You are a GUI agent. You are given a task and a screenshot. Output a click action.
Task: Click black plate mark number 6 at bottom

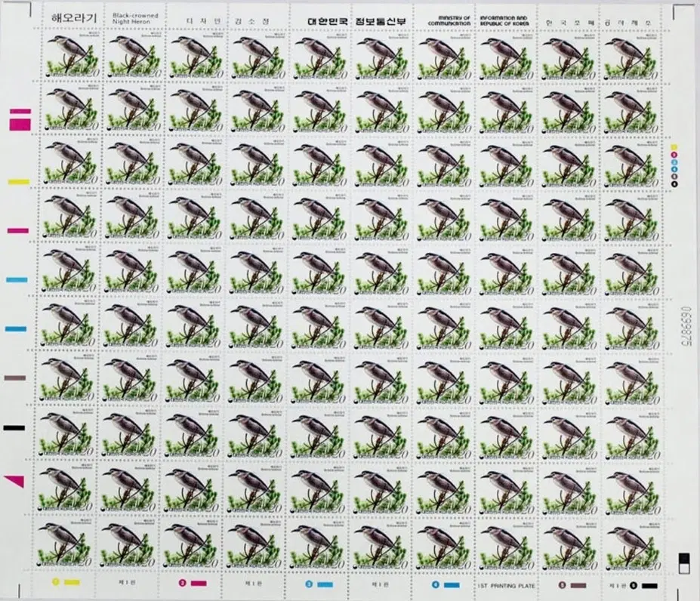[643, 585]
